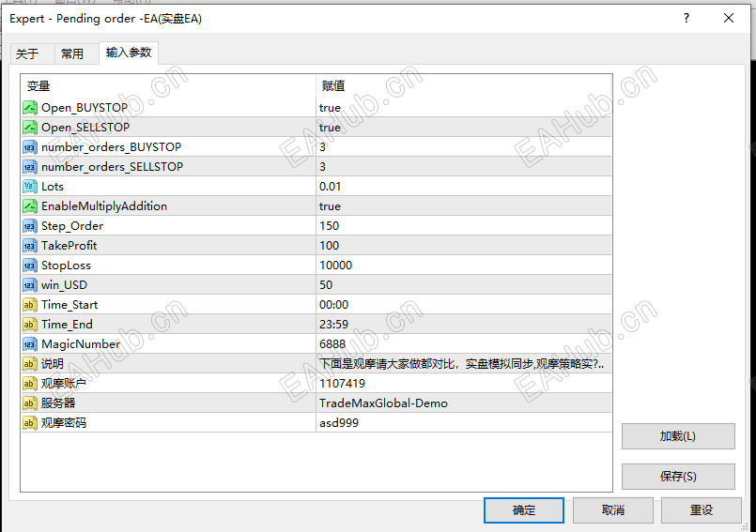Click the Open_BUYSTOP variable name
The width and height of the screenshot is (756, 532).
(85, 108)
